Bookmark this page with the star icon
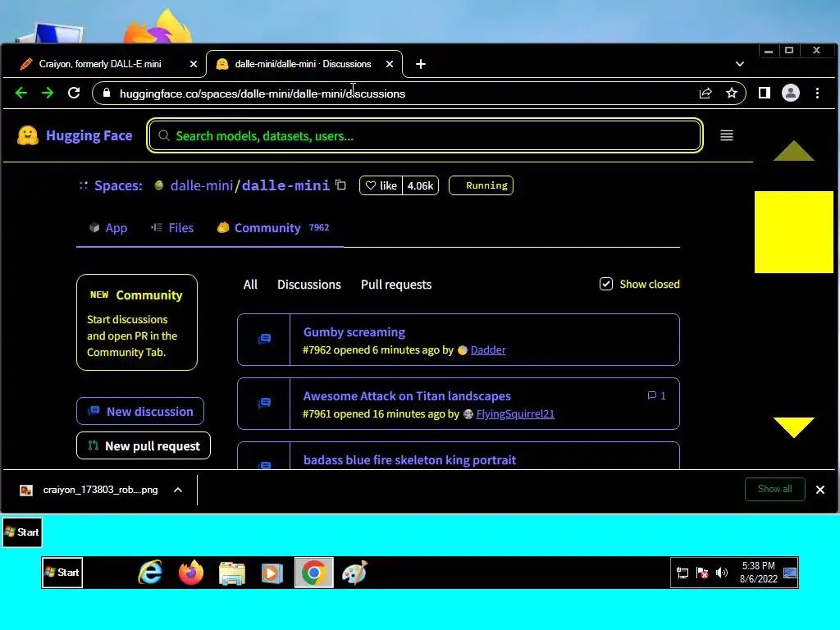Screen dimensions: 840x630 pyautogui.click(x=731, y=94)
